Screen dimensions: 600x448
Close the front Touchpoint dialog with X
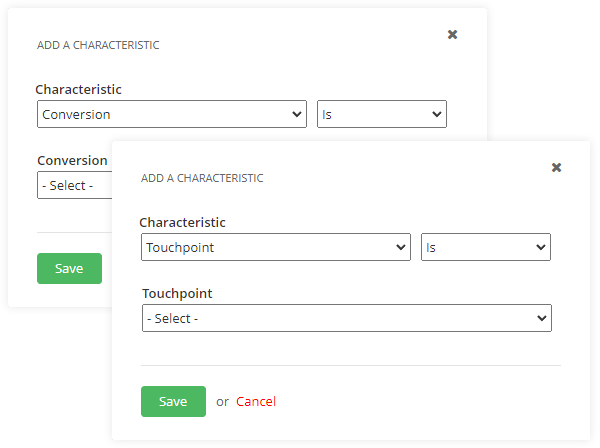(556, 168)
